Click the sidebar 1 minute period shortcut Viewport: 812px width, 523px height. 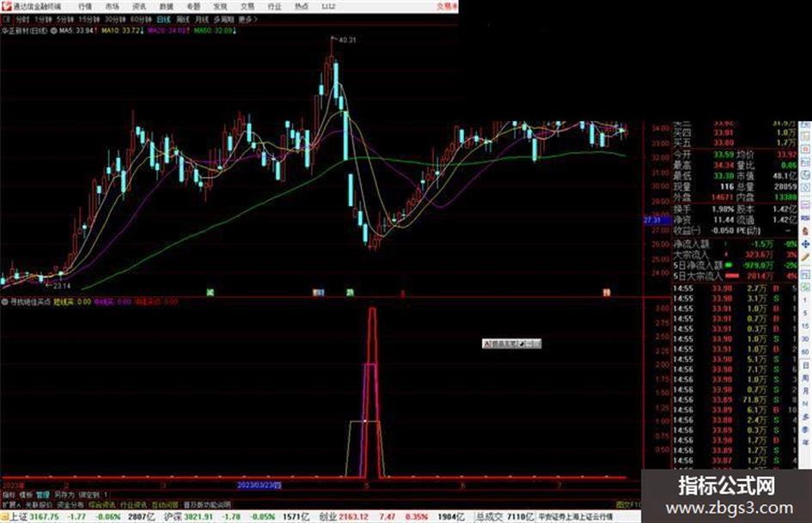click(x=805, y=301)
